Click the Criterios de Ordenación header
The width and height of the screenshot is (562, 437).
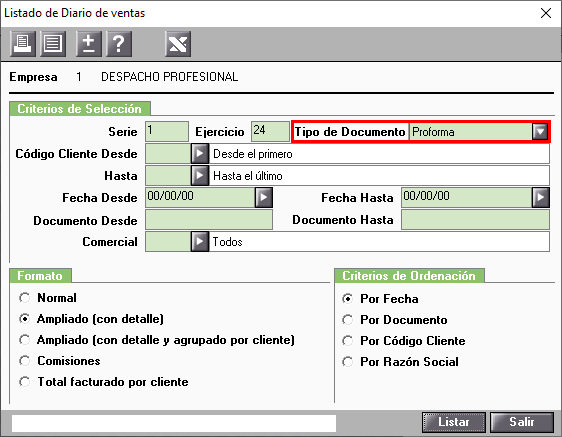tap(409, 276)
